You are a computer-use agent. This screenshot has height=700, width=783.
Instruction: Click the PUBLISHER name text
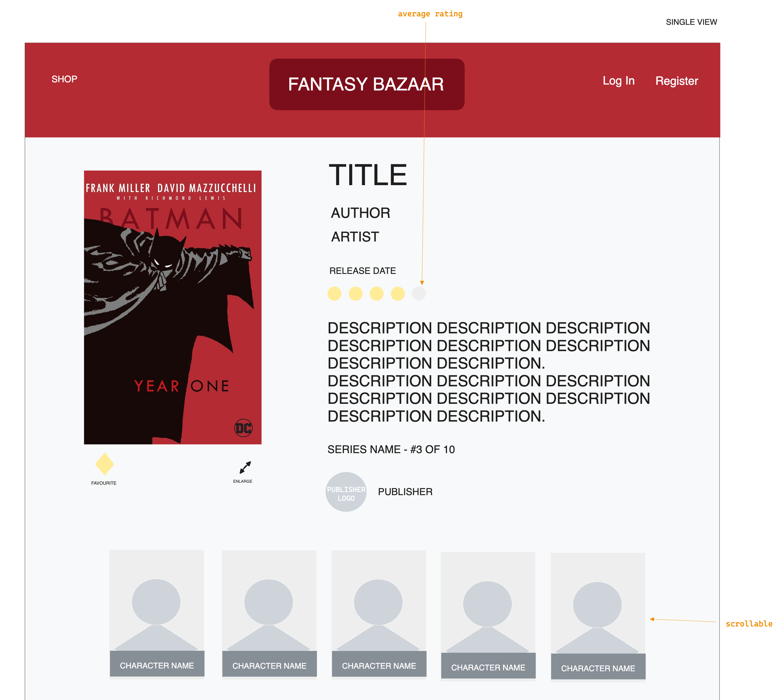pyautogui.click(x=405, y=492)
